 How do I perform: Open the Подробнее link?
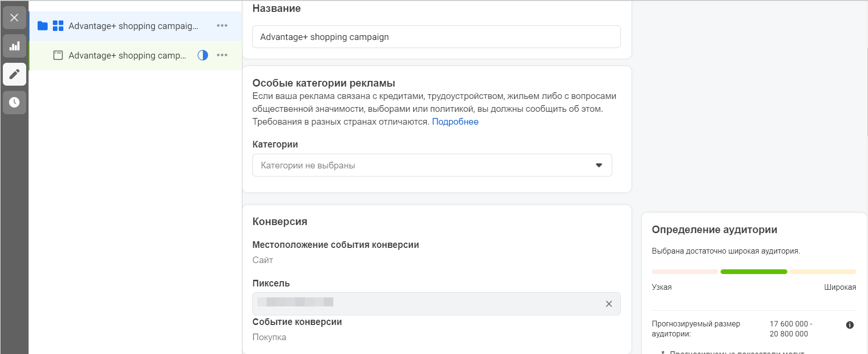click(x=455, y=122)
